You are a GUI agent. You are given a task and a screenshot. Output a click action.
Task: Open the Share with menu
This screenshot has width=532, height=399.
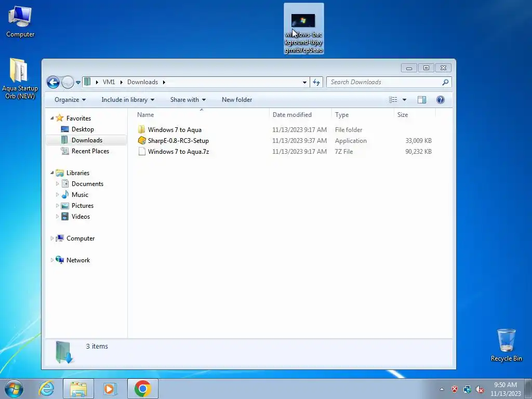pyautogui.click(x=188, y=100)
